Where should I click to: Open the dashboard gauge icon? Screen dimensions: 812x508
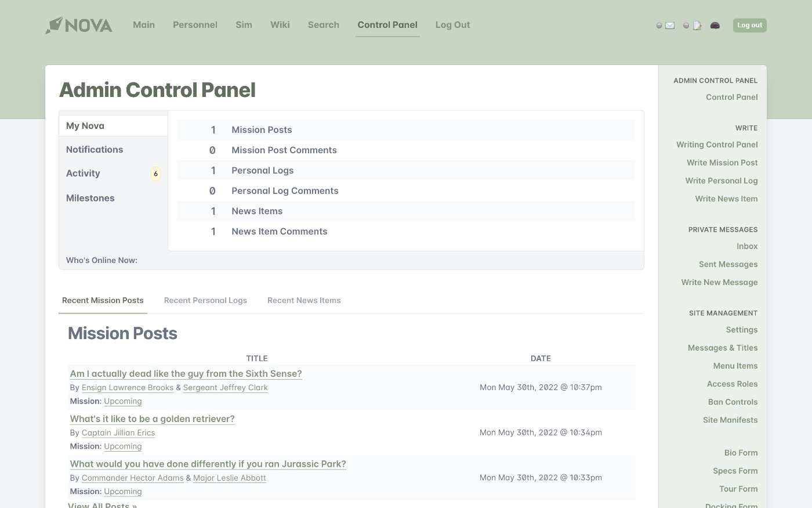click(715, 26)
